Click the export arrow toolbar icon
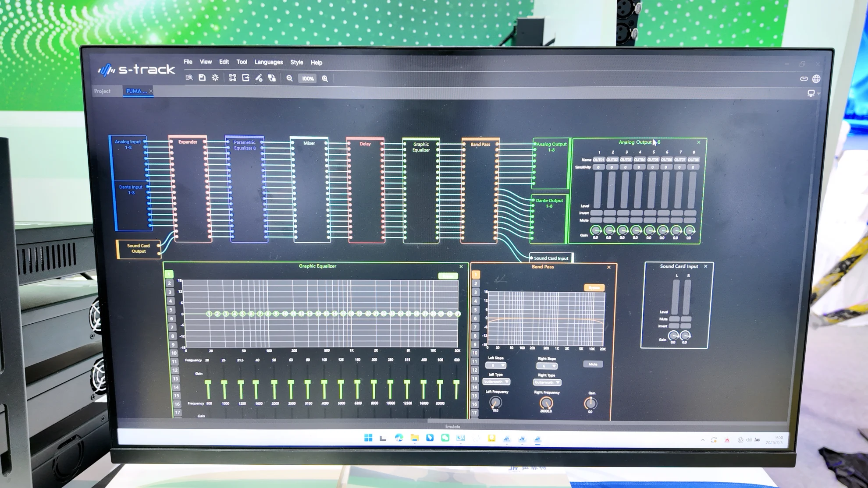 tap(246, 78)
